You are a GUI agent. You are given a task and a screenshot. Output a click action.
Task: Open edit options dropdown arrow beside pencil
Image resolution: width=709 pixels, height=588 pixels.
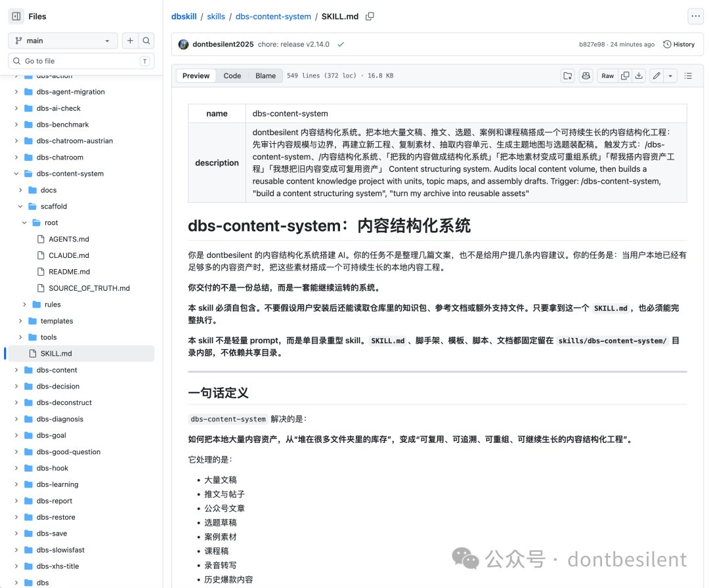click(670, 75)
